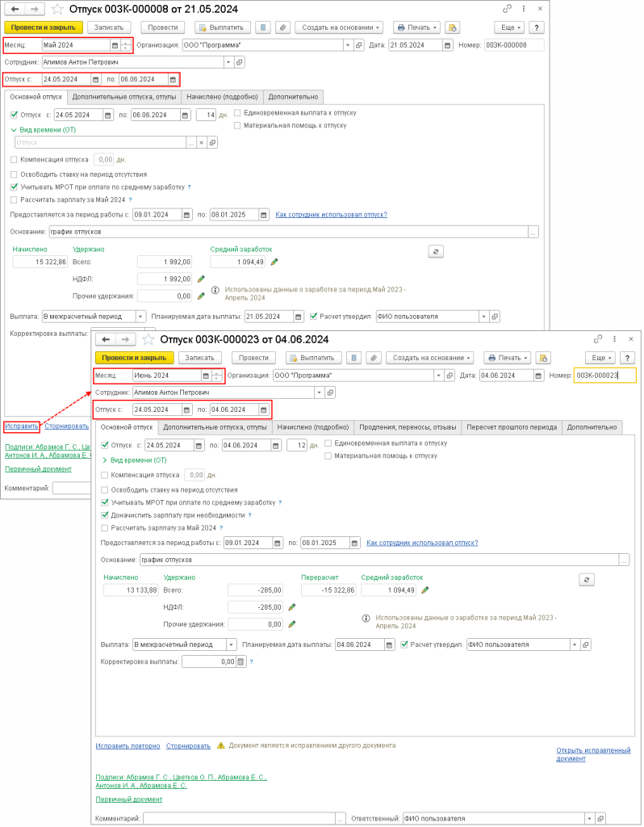
Task: Click paperclip attachments icon in 003К-000008 toolbar
Action: click(x=283, y=28)
